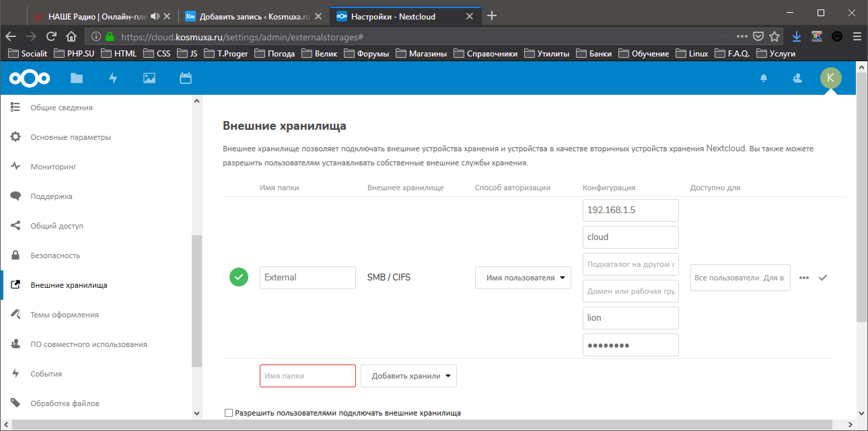Open ПО совместного использования section
Image resolution: width=868 pixels, height=431 pixels.
pos(89,344)
